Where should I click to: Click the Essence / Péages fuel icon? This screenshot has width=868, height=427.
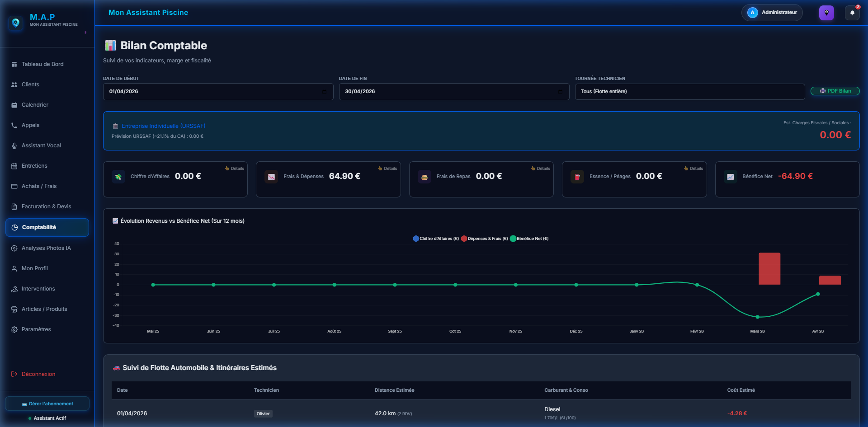click(x=577, y=177)
